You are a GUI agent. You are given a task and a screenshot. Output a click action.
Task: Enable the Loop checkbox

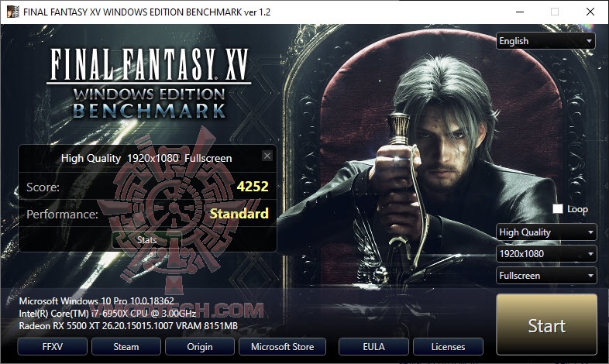[x=558, y=209]
